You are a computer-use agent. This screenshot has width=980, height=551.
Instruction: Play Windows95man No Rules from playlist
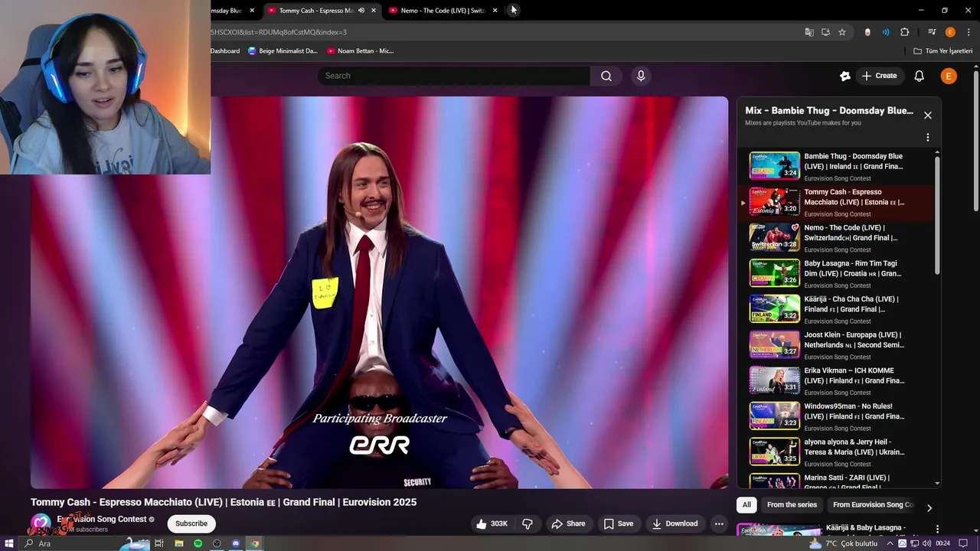point(837,416)
